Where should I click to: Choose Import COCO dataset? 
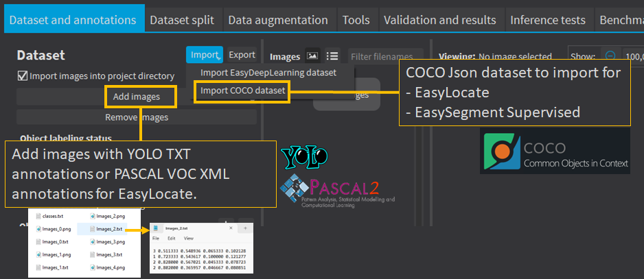tap(242, 90)
